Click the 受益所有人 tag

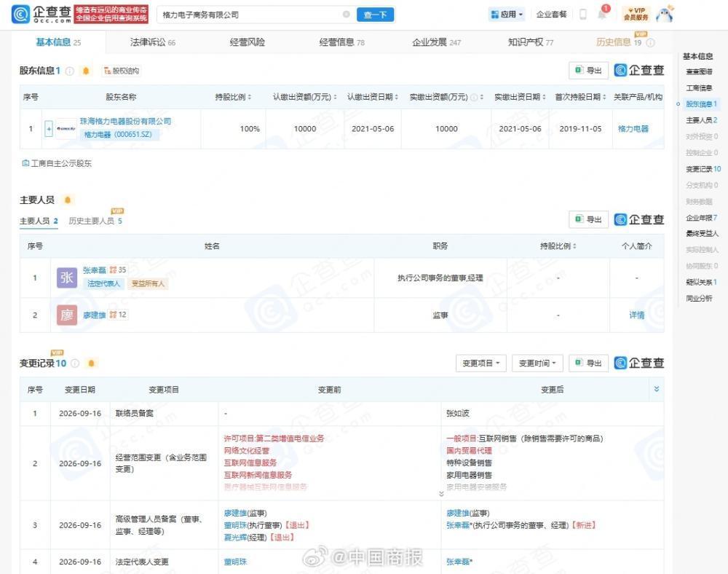(x=148, y=283)
